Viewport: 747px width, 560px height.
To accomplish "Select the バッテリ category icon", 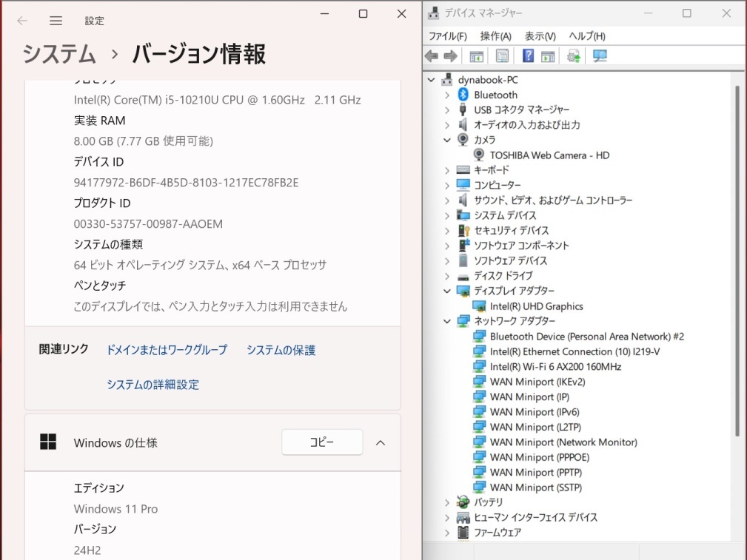I will 463,502.
